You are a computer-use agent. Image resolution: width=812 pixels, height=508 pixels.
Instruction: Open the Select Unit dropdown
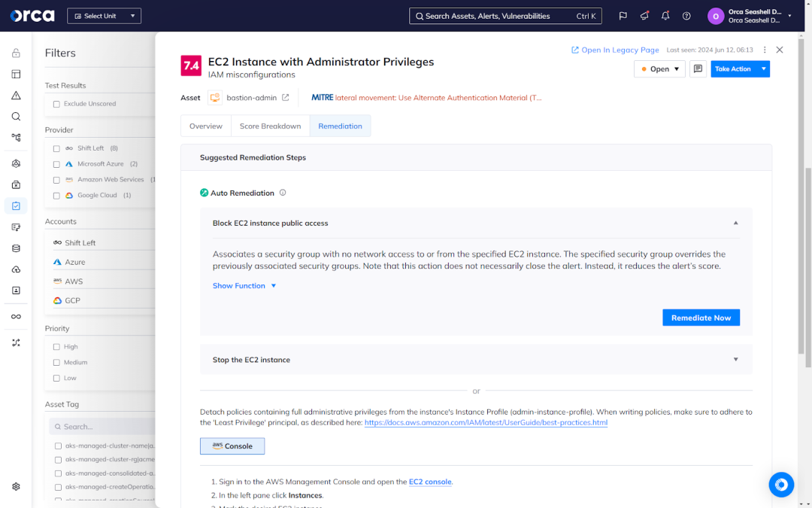click(104, 16)
